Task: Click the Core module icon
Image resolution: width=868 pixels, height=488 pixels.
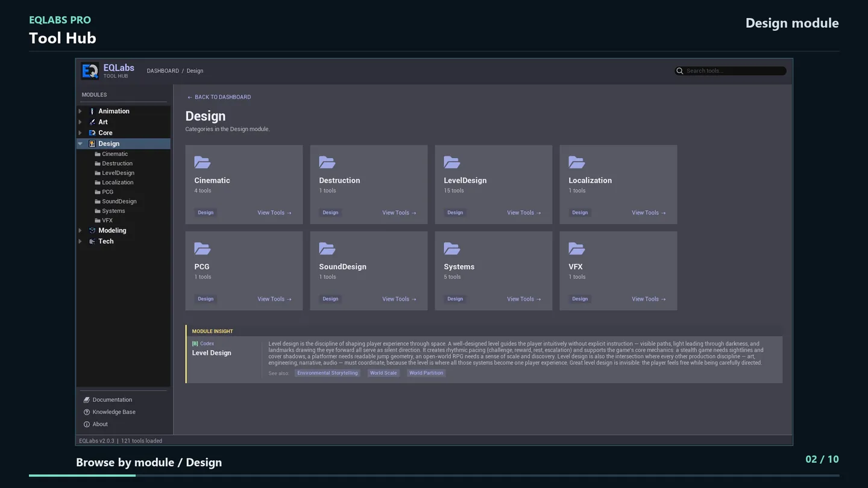Action: tap(92, 133)
